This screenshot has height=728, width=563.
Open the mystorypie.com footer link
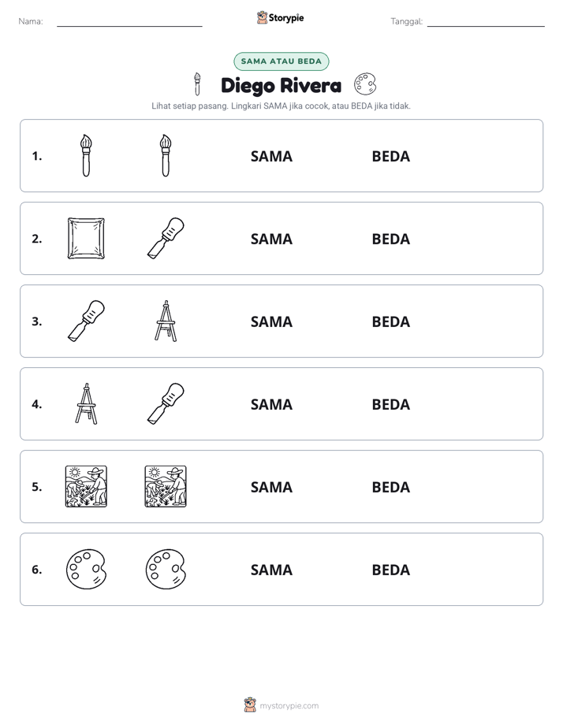click(x=289, y=706)
